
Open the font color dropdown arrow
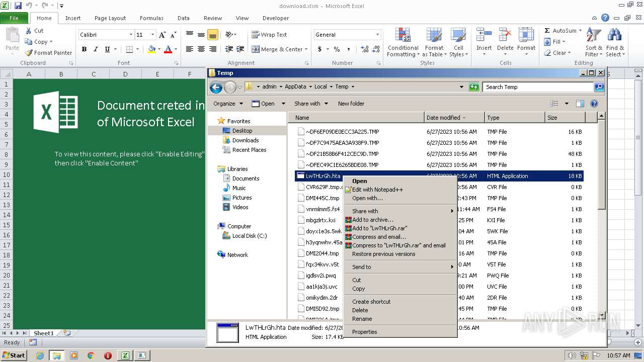(176, 49)
